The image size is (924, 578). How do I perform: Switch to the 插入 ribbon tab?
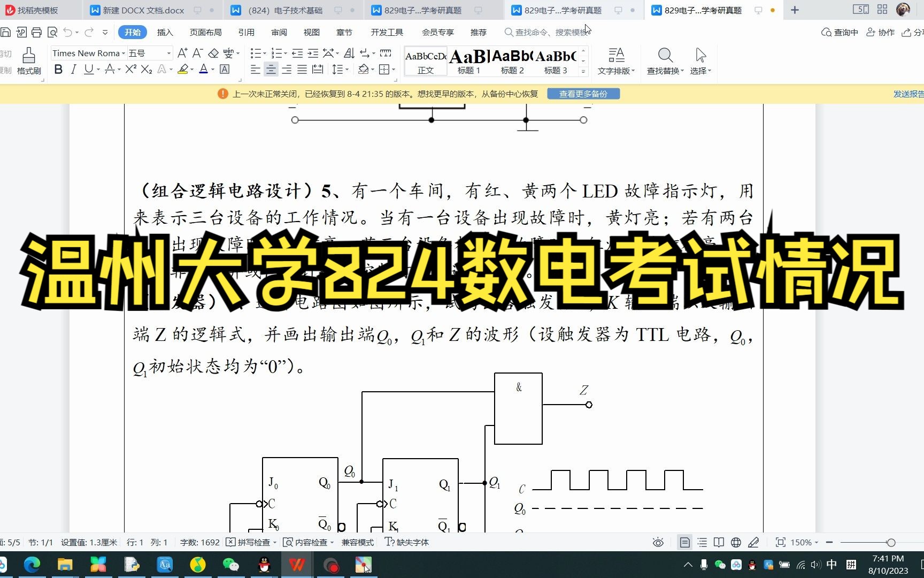point(164,32)
